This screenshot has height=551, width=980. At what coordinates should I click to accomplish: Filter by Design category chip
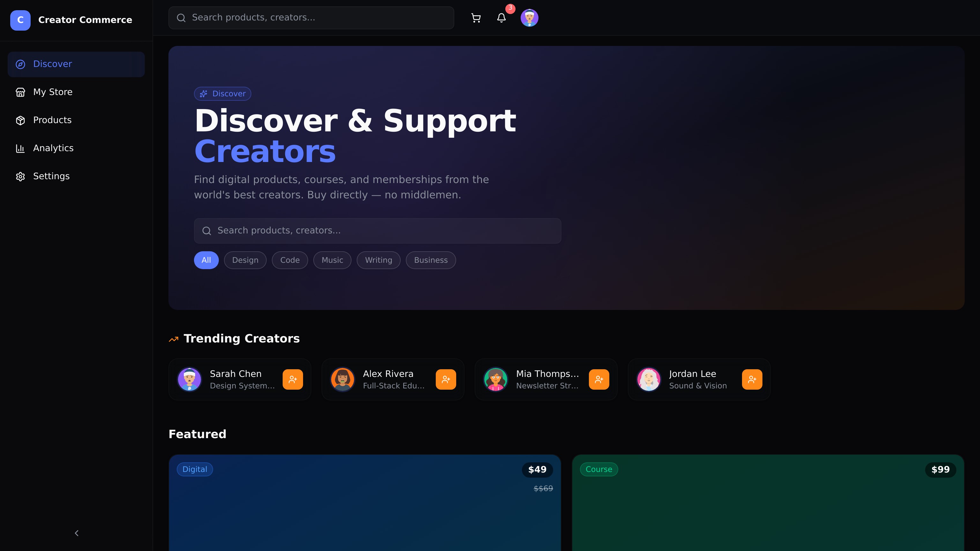tap(245, 260)
